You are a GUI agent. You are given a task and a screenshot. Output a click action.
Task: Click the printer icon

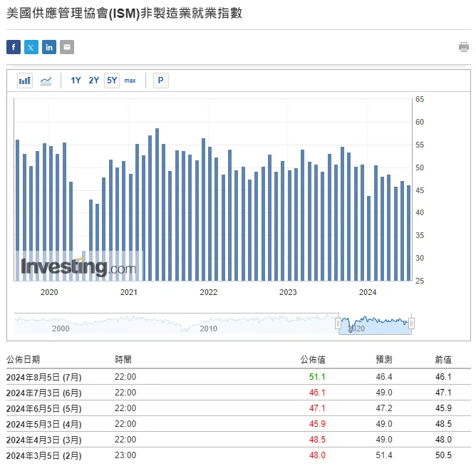pyautogui.click(x=464, y=47)
